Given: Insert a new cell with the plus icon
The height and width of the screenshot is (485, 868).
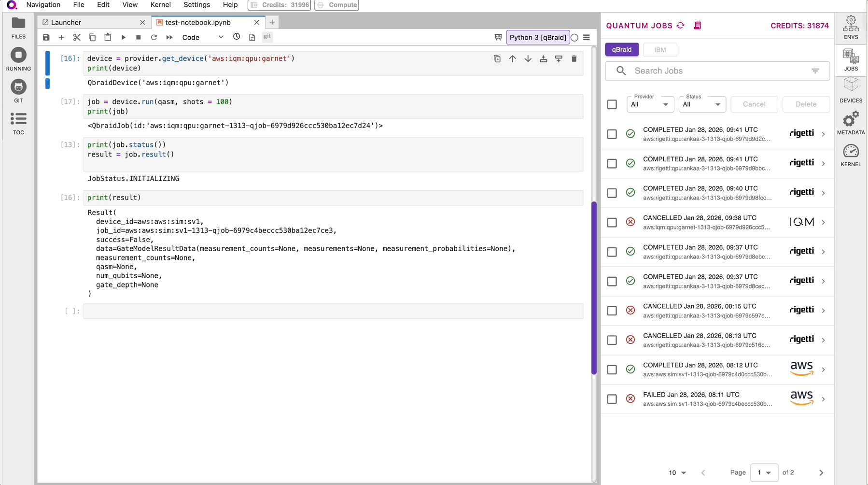Looking at the screenshot, I should (x=61, y=37).
